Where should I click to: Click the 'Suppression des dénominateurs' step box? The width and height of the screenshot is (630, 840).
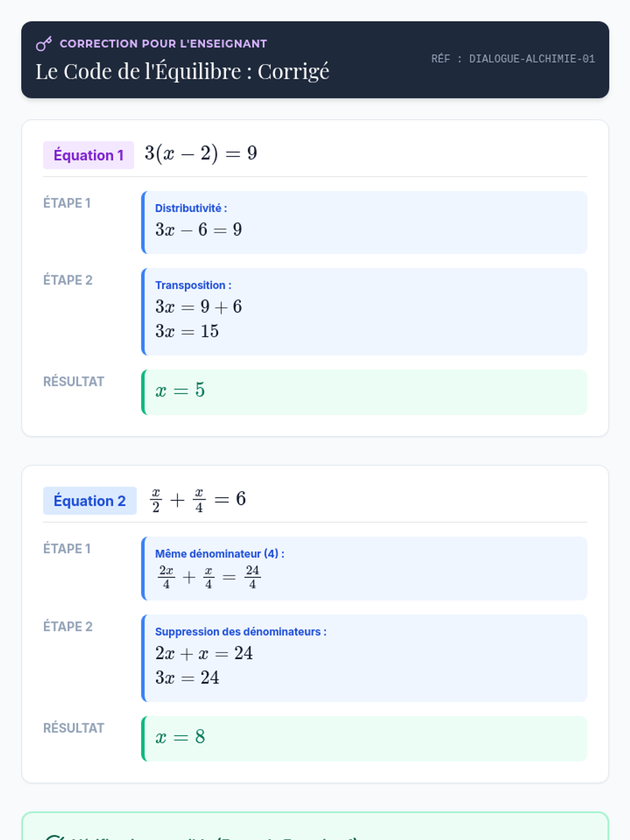[x=364, y=658]
